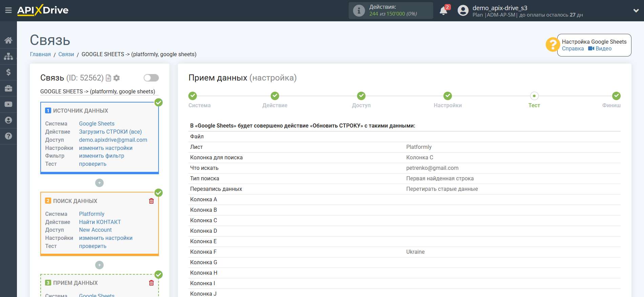Click проверить in search data block
644x297 pixels.
(x=93, y=246)
